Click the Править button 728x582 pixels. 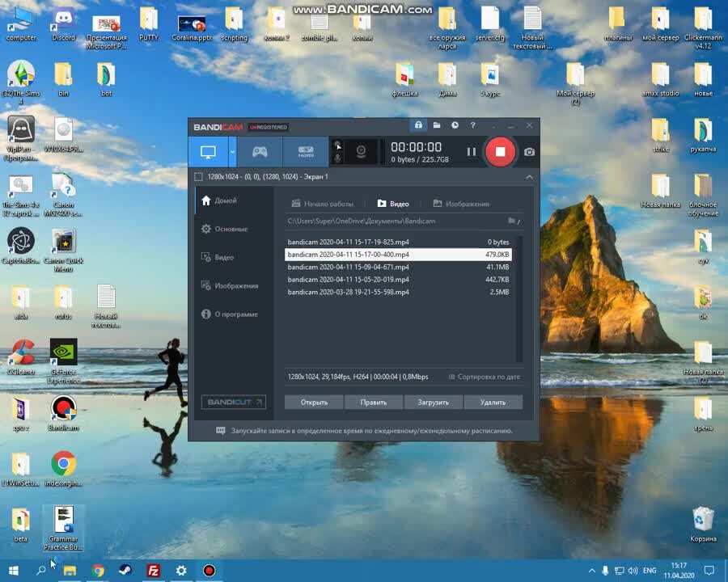(374, 403)
